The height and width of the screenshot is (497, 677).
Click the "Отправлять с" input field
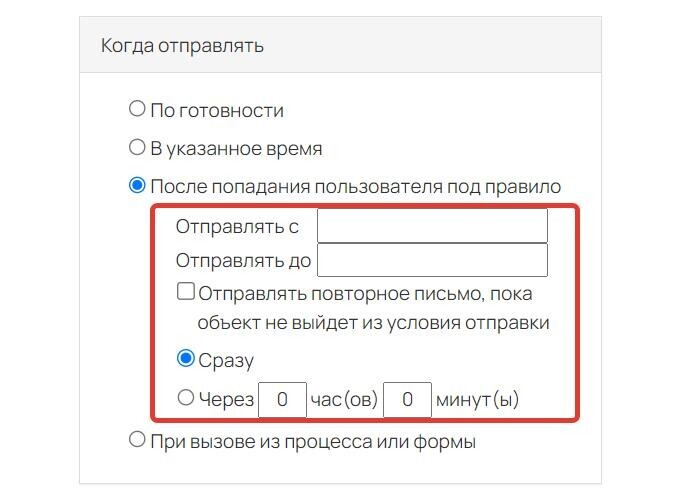coord(432,225)
